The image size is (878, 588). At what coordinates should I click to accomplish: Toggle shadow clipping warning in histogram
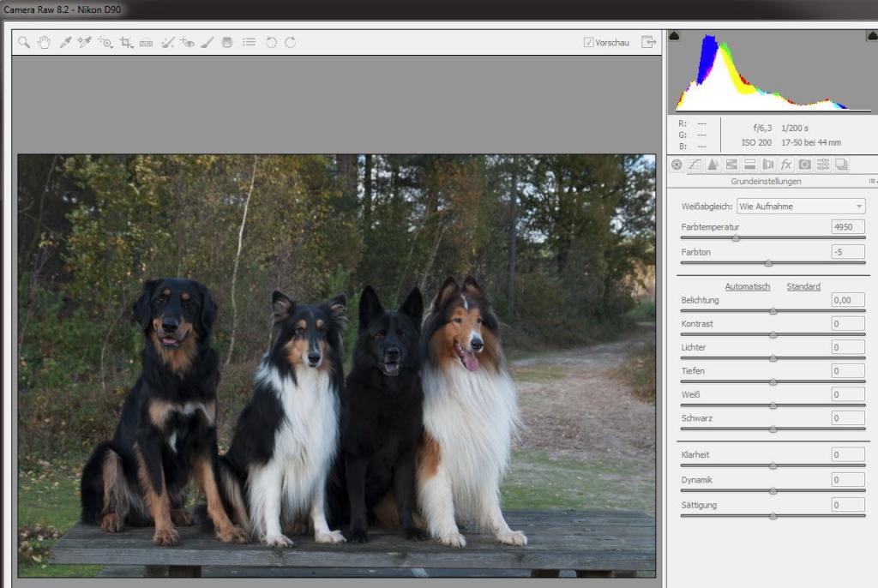click(x=674, y=36)
